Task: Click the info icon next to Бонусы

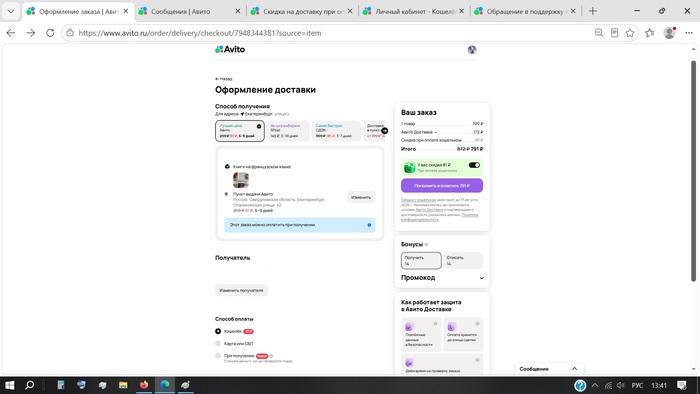Action: coord(426,245)
